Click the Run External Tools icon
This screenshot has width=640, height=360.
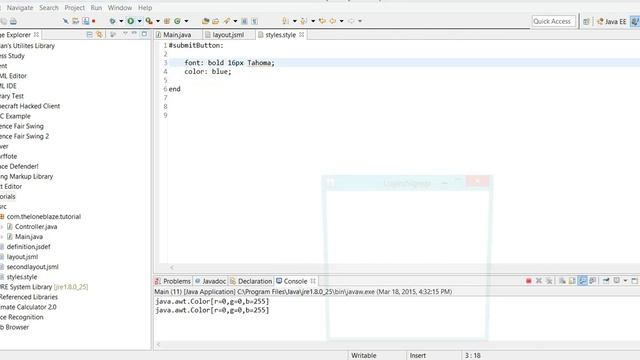coord(149,21)
